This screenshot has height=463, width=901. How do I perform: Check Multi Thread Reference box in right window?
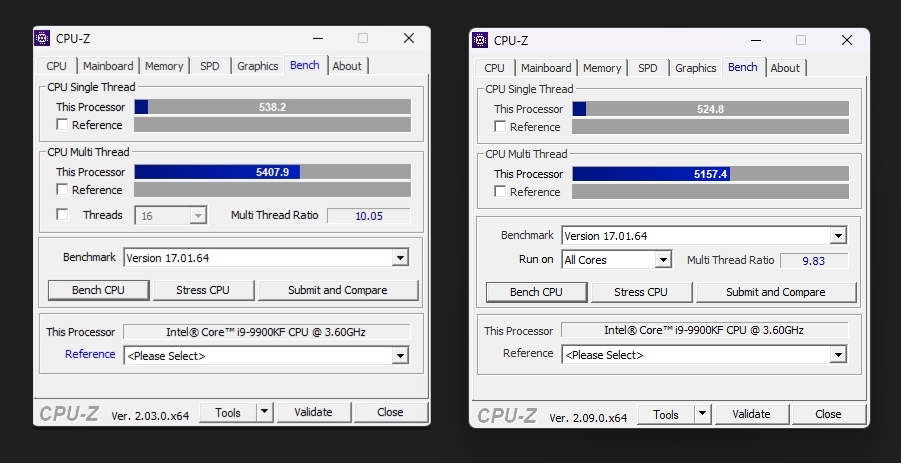point(501,192)
